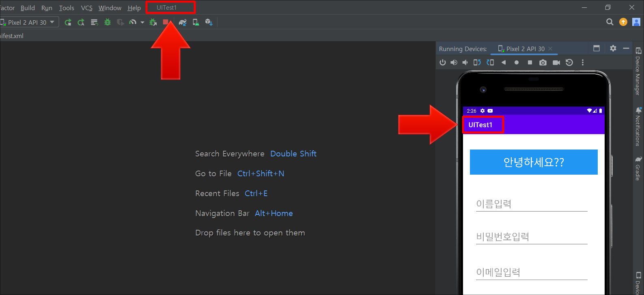Screen dimensions: 644x295
Task: Open Running Devices settings gear
Action: click(x=613, y=48)
